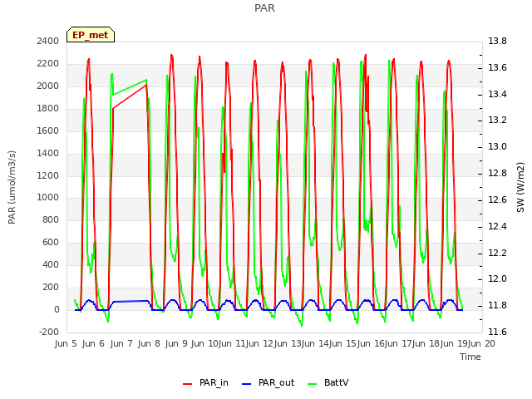The image size is (532, 399).
Task: Click the 13.0 right axis tick label
Action: 497,147
